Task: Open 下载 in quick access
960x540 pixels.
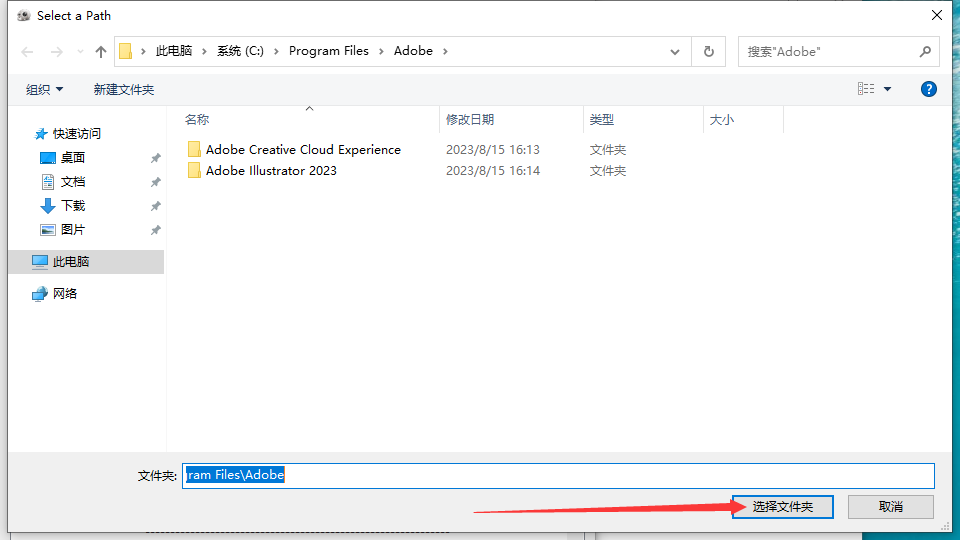Action: [x=73, y=206]
